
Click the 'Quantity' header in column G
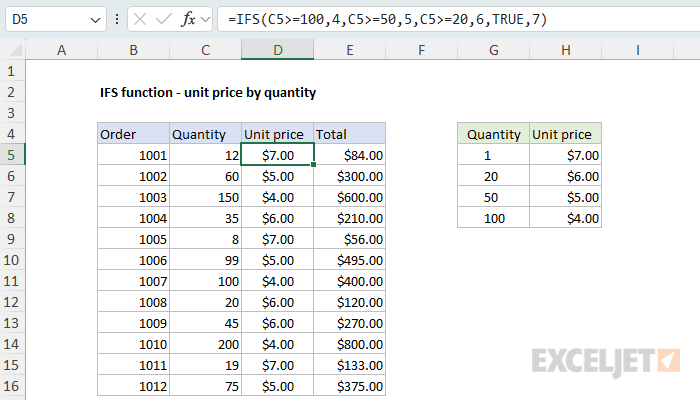(494, 134)
